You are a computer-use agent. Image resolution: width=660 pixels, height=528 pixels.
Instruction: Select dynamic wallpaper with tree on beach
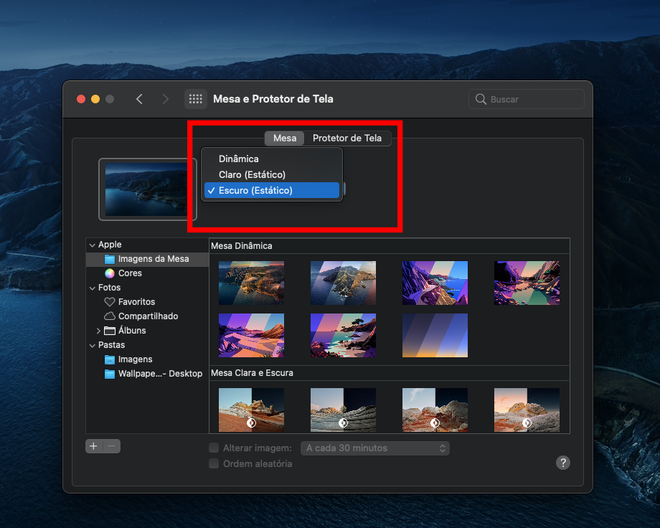click(343, 335)
